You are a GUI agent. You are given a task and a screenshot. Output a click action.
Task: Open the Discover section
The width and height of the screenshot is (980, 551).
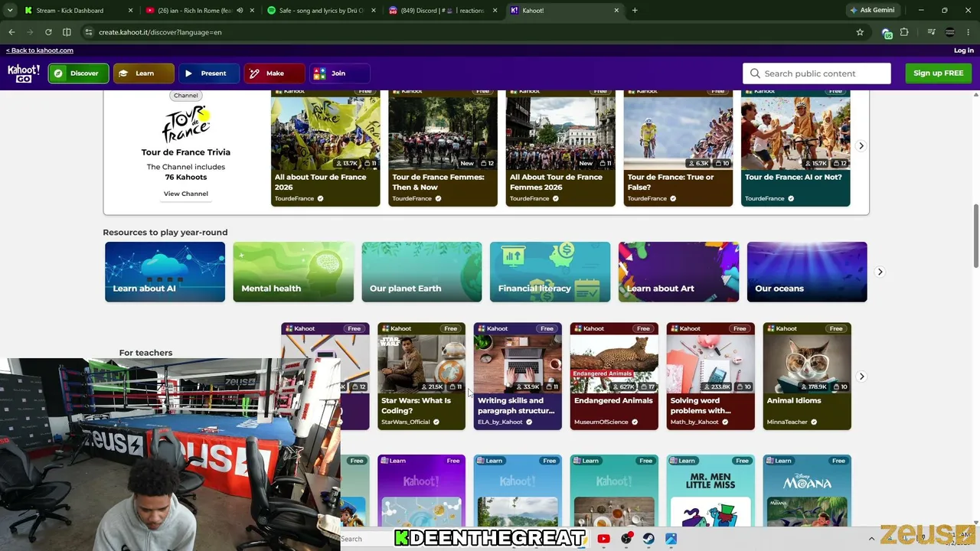(78, 73)
